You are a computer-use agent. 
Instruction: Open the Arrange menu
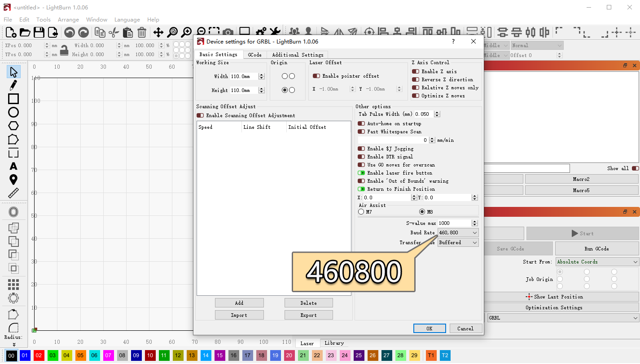[x=68, y=20]
